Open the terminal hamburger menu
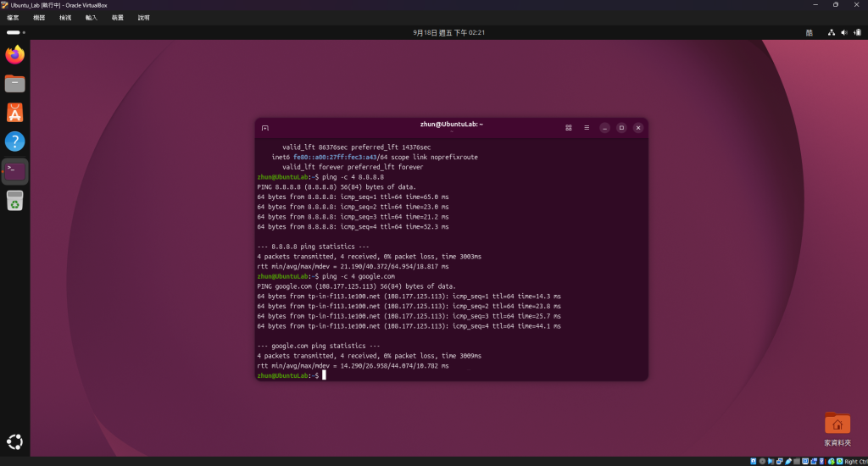The width and height of the screenshot is (868, 466). click(587, 128)
